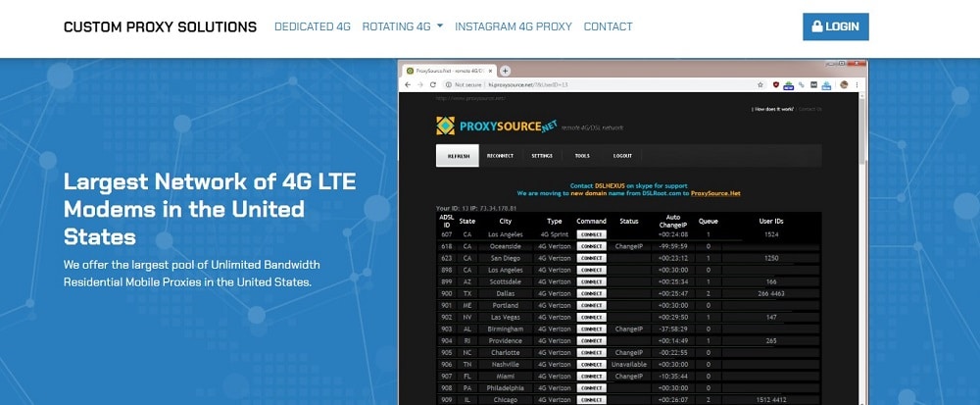The height and width of the screenshot is (405, 980).
Task: Click the 'Auto ChangeIP' column header
Action: tap(673, 221)
